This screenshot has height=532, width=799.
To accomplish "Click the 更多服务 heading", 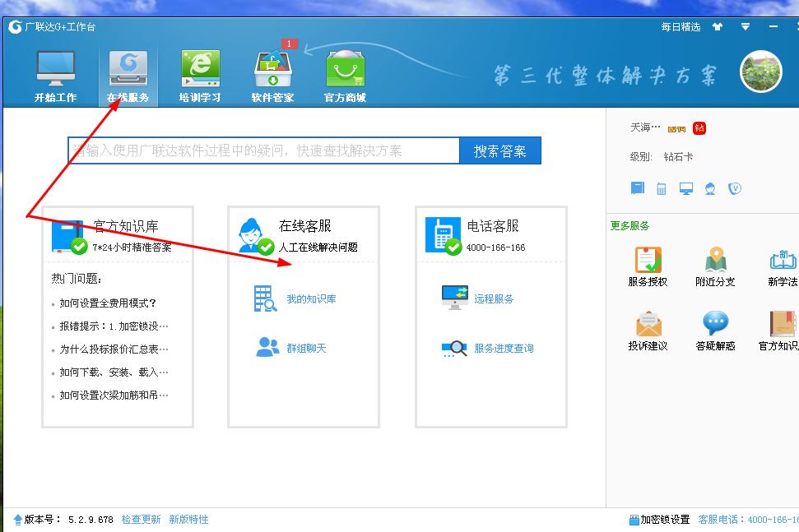I will (x=629, y=225).
